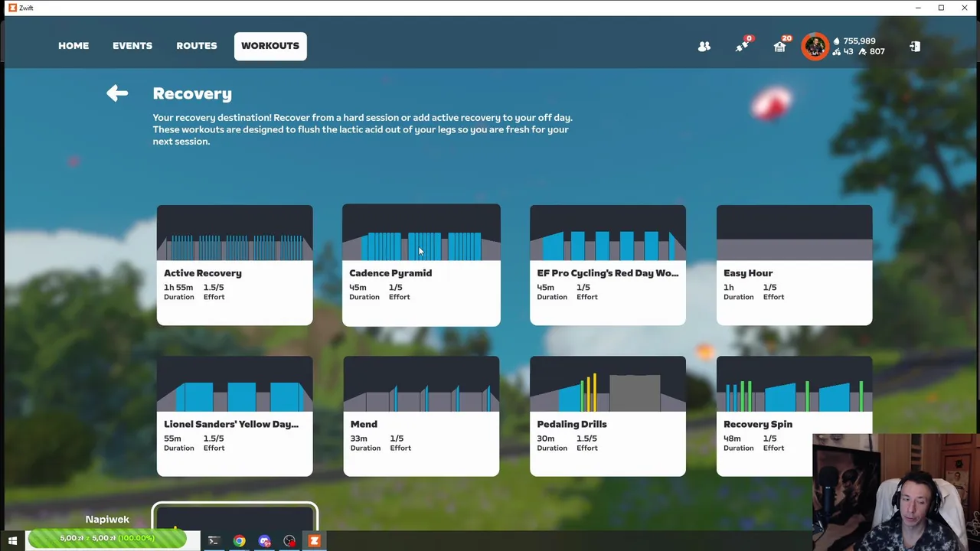Click the 1h duration on Easy Hour
Viewport: 980px width, 551px height.
coord(728,288)
